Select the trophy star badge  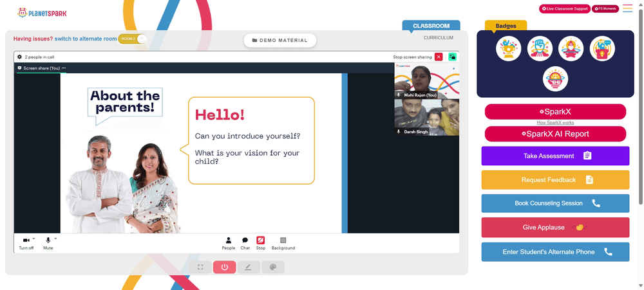(509, 49)
